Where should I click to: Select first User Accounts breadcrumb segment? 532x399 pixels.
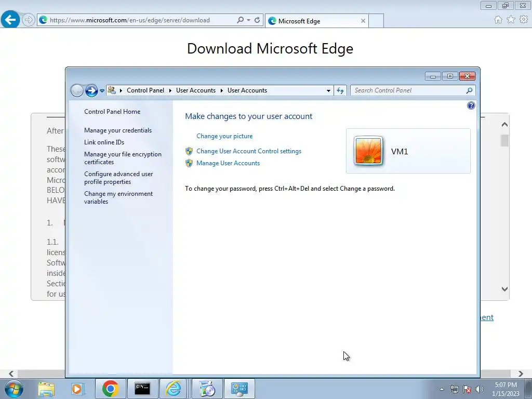pos(196,90)
